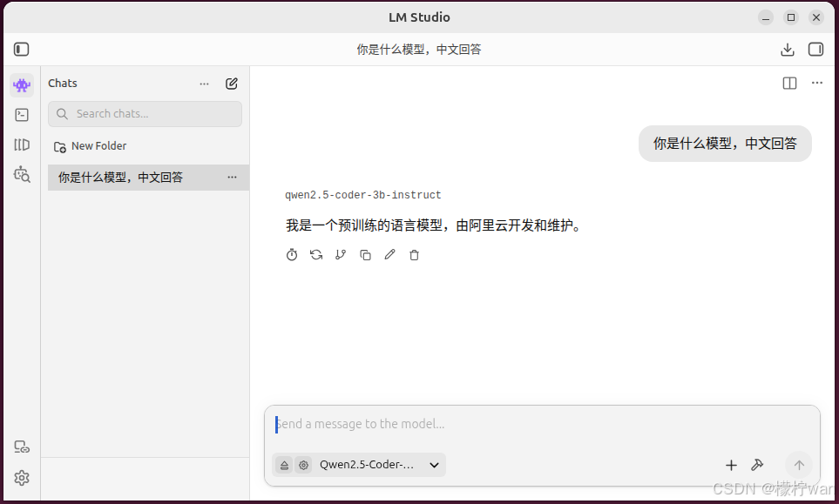Eject the loaded model

coord(285,465)
